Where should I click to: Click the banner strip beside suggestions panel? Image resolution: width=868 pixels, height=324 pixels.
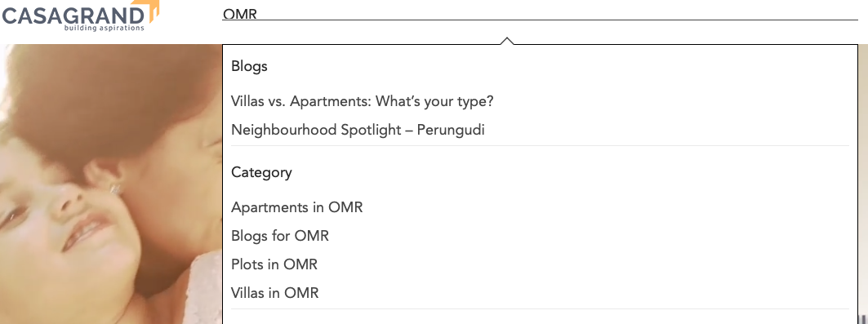tap(863, 183)
